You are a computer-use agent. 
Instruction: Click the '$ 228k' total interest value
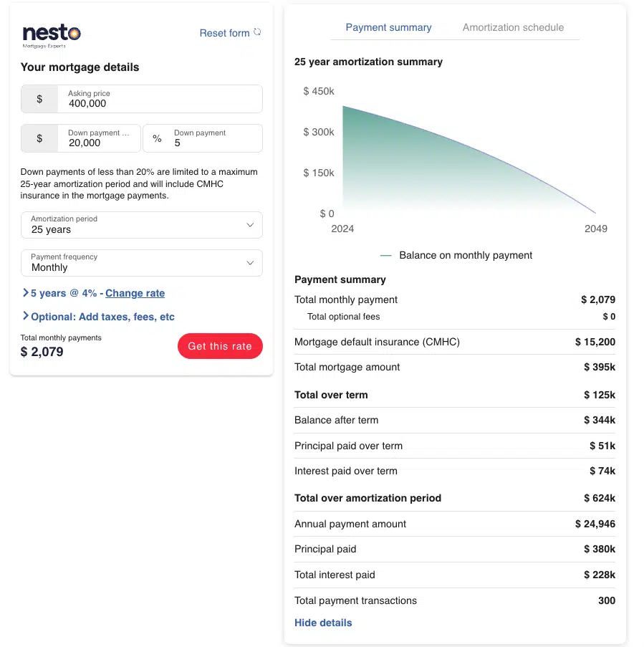point(600,575)
